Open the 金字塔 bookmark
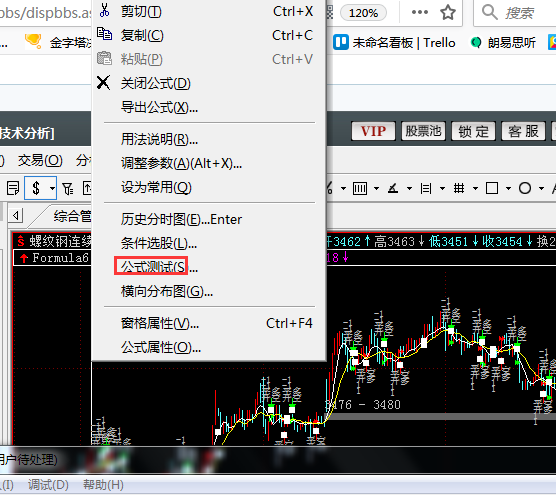This screenshot has height=495, width=556. [59, 42]
